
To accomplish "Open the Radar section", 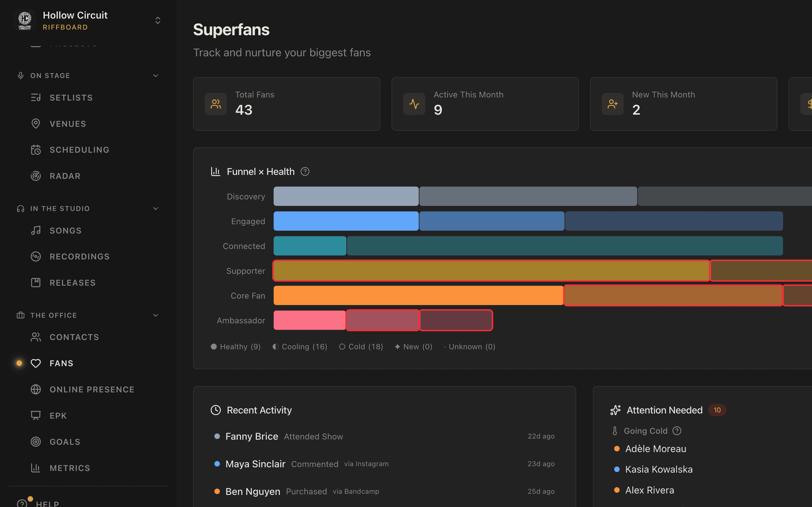I will [x=65, y=176].
